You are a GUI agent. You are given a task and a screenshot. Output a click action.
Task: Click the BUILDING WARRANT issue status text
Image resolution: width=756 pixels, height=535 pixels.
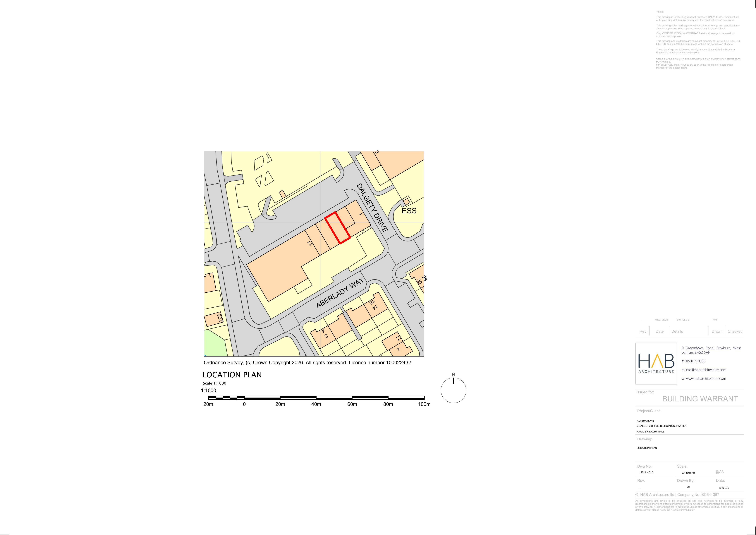coord(700,399)
